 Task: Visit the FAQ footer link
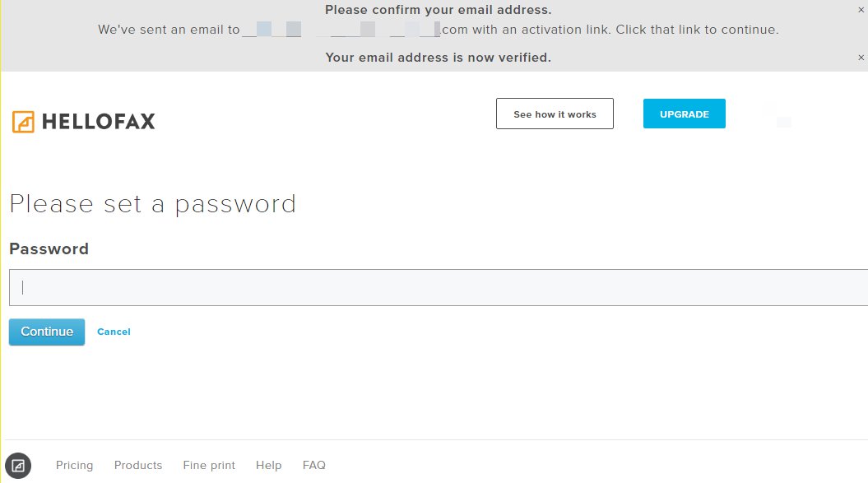[x=314, y=465]
